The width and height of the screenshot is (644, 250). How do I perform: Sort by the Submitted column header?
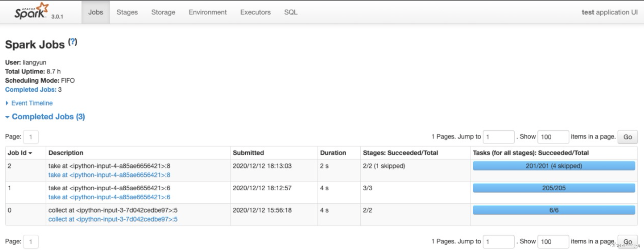click(248, 153)
